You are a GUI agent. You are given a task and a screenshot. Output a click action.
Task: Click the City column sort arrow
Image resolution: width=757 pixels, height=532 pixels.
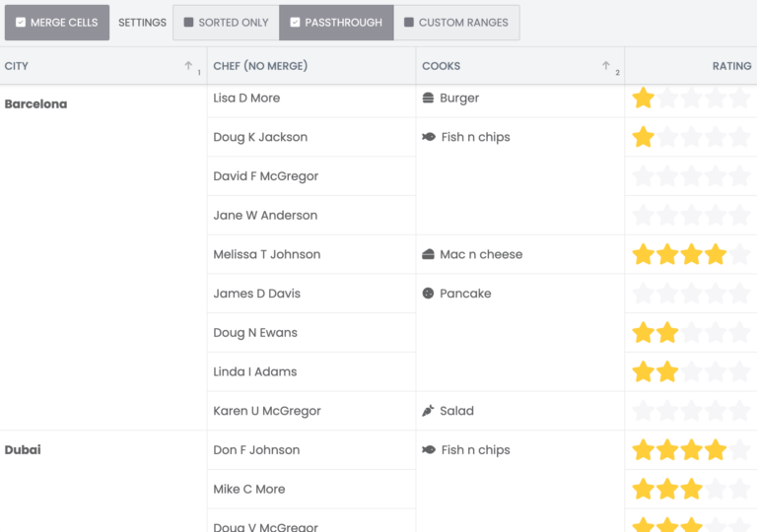[188, 66]
